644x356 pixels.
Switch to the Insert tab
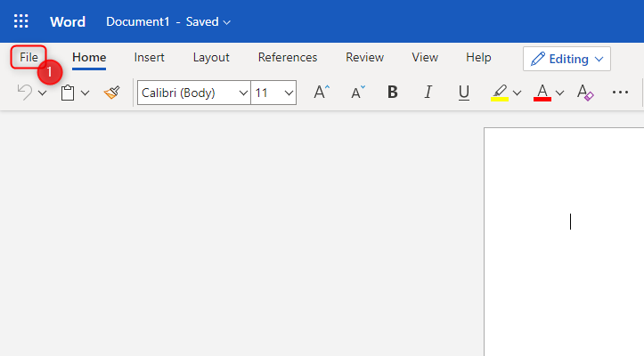(x=149, y=57)
